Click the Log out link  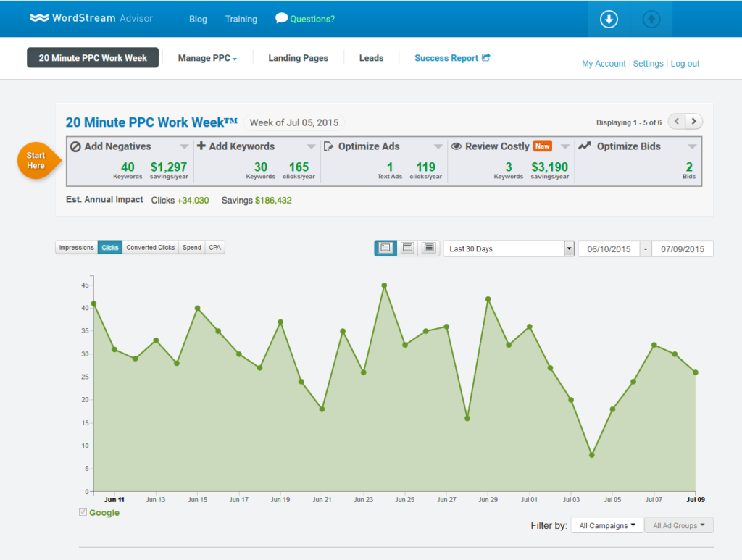click(x=685, y=63)
